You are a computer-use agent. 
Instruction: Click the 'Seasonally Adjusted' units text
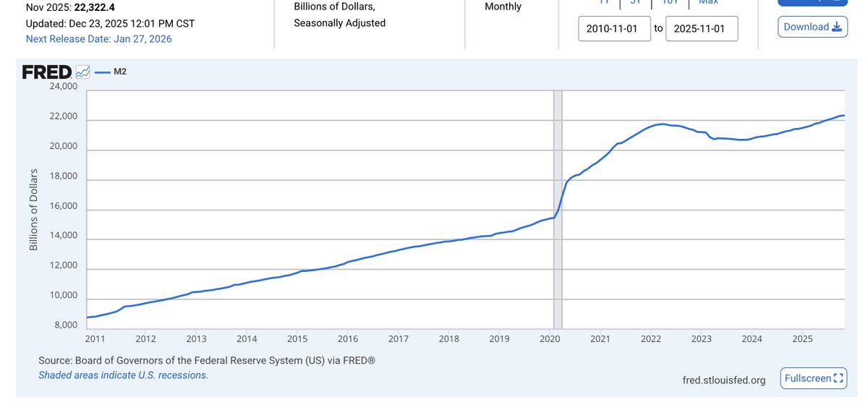[339, 23]
